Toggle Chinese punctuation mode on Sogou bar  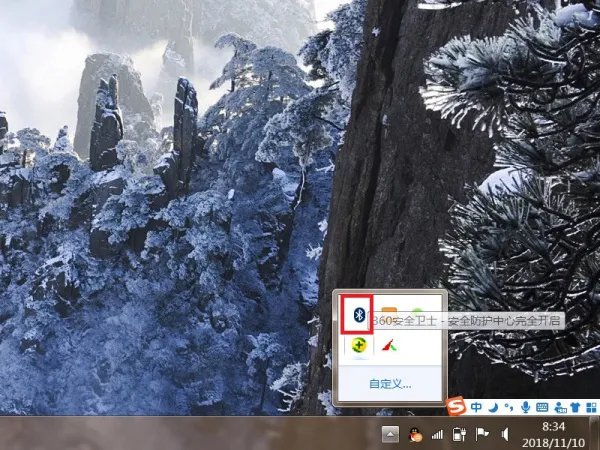508,407
